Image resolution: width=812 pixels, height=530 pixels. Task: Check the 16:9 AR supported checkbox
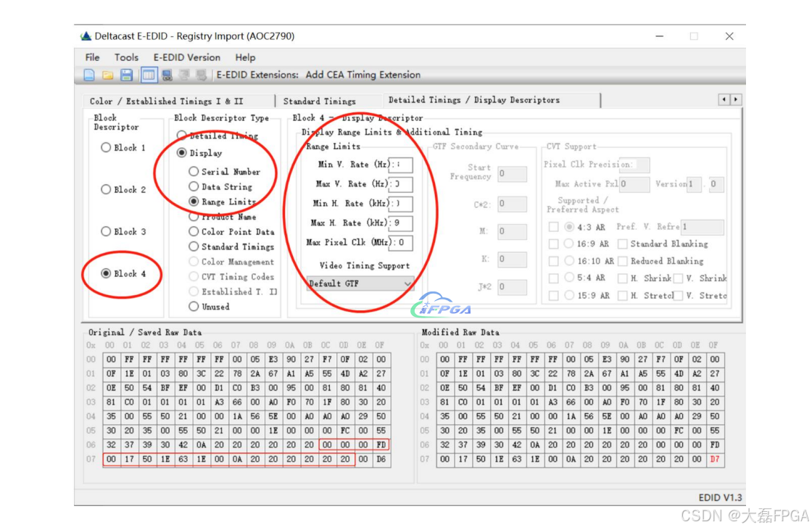point(554,244)
